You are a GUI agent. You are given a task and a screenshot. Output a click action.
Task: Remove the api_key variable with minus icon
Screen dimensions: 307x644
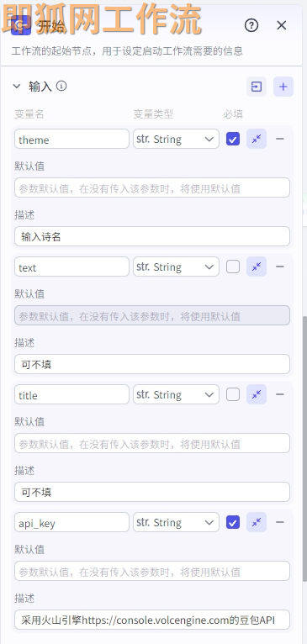pos(280,522)
